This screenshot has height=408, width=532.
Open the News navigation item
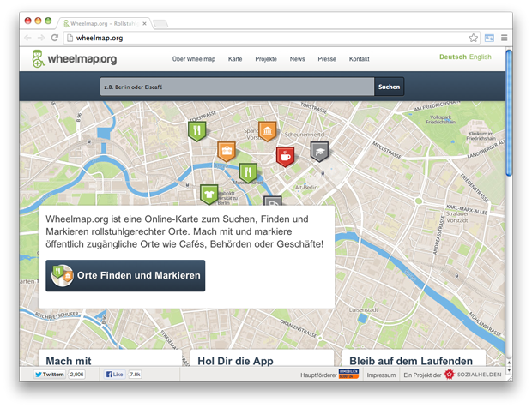[297, 59]
